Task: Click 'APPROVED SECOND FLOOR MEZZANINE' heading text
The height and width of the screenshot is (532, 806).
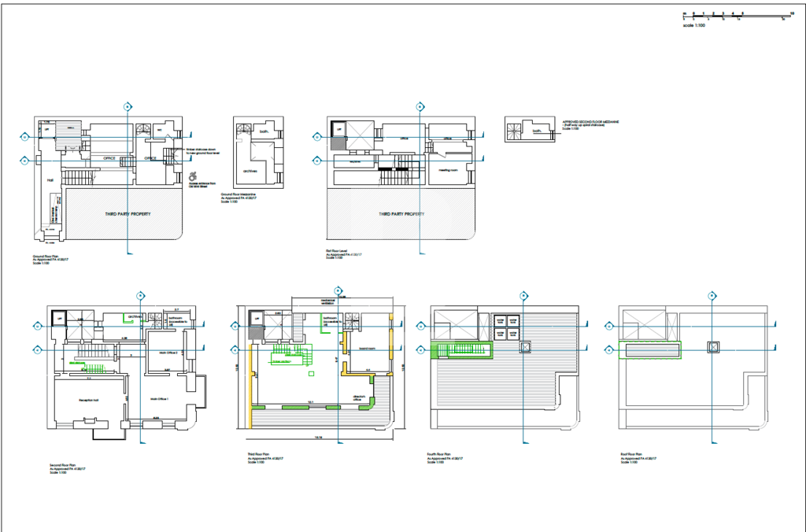Action: (591, 122)
